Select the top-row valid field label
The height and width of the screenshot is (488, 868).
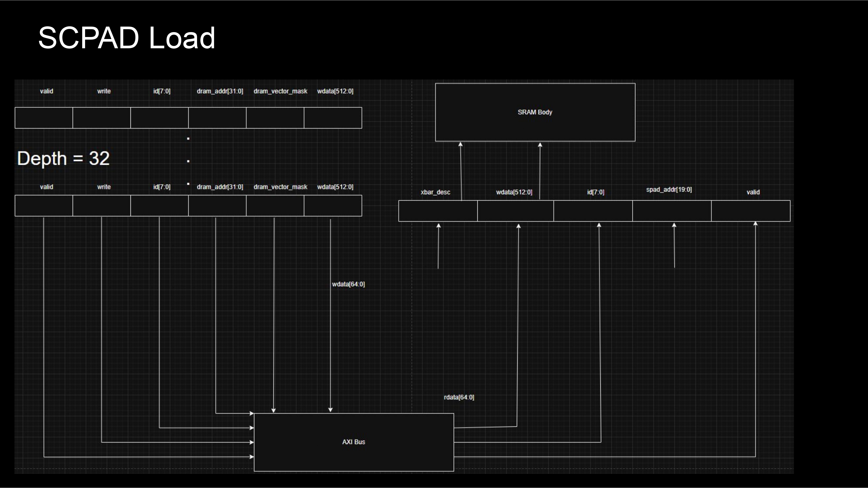(47, 91)
